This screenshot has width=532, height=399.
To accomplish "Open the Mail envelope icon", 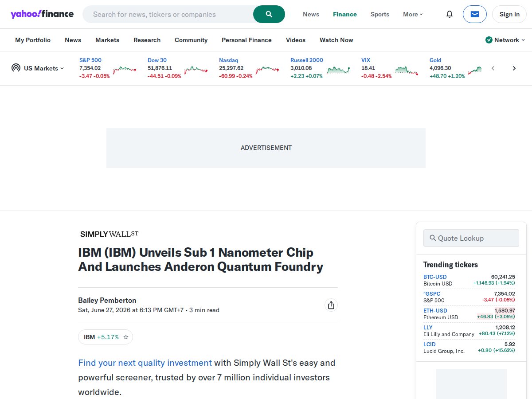I will click(x=474, y=14).
